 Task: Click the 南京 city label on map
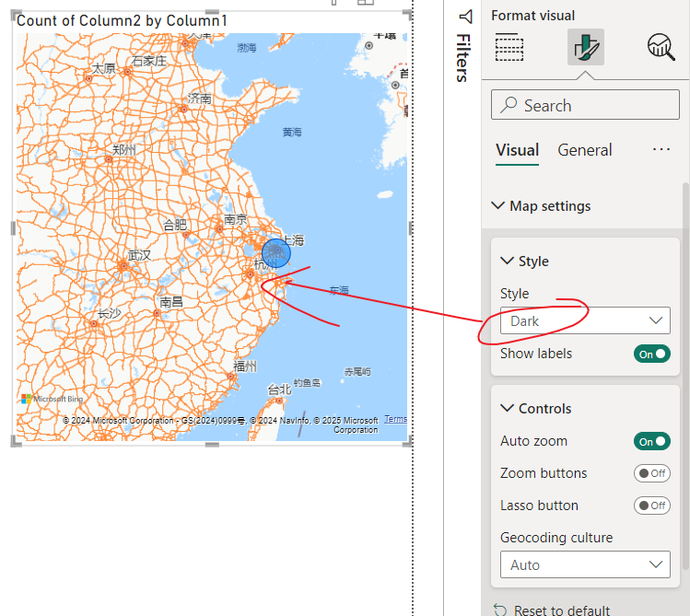click(x=236, y=219)
